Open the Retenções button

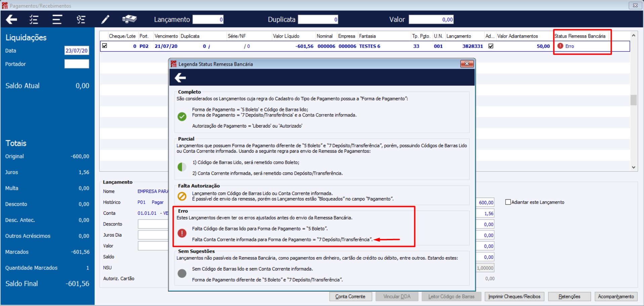(x=569, y=297)
